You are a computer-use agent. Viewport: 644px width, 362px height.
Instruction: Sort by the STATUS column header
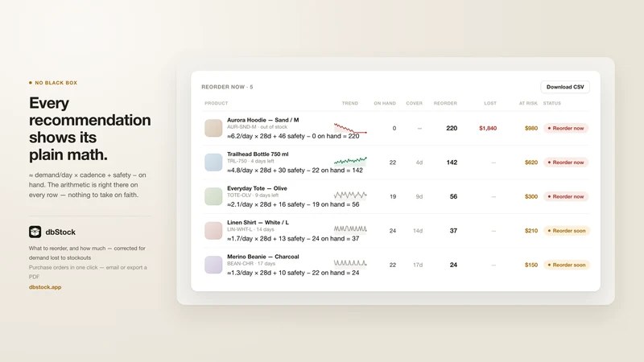(552, 104)
